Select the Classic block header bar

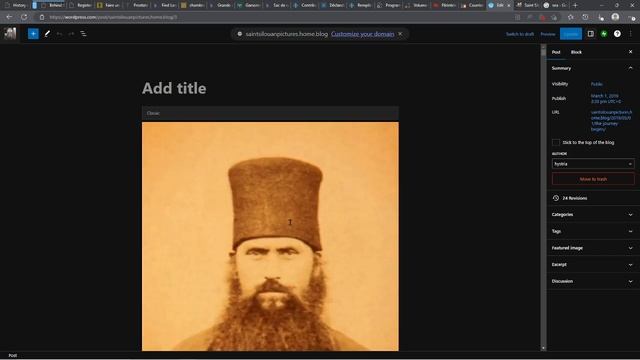click(x=270, y=113)
